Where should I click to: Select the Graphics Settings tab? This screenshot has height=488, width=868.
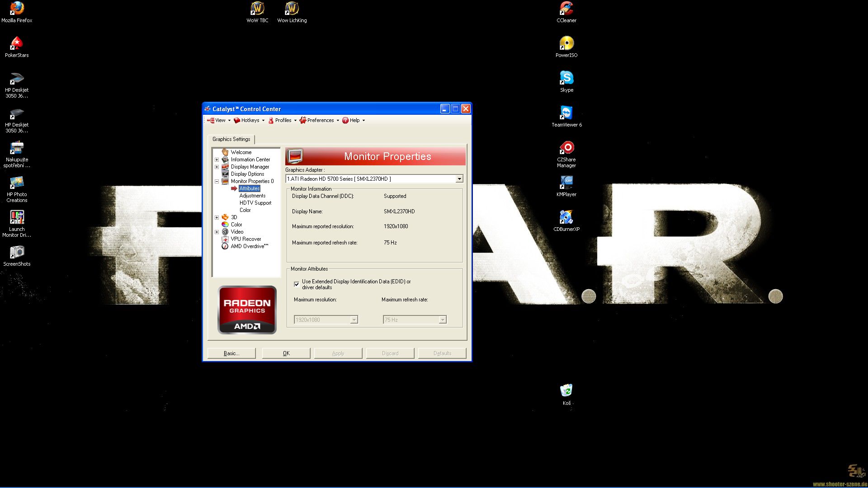pos(231,139)
